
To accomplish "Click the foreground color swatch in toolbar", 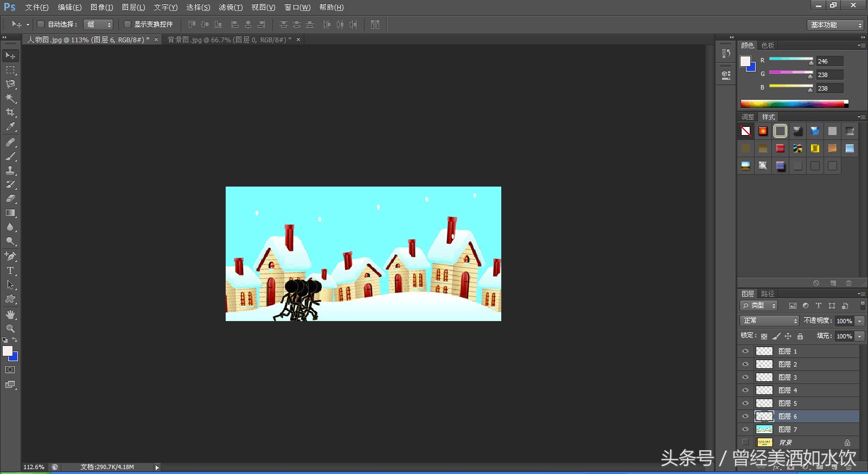I will click(7, 351).
